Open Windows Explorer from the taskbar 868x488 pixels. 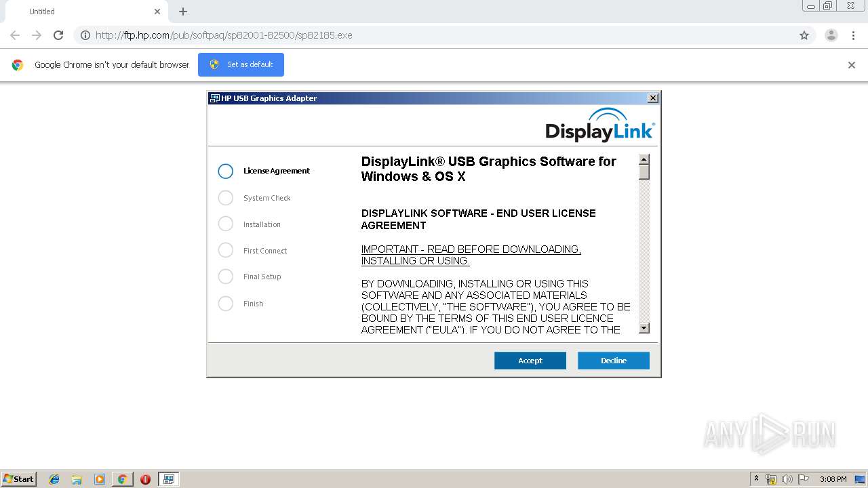[x=77, y=479]
